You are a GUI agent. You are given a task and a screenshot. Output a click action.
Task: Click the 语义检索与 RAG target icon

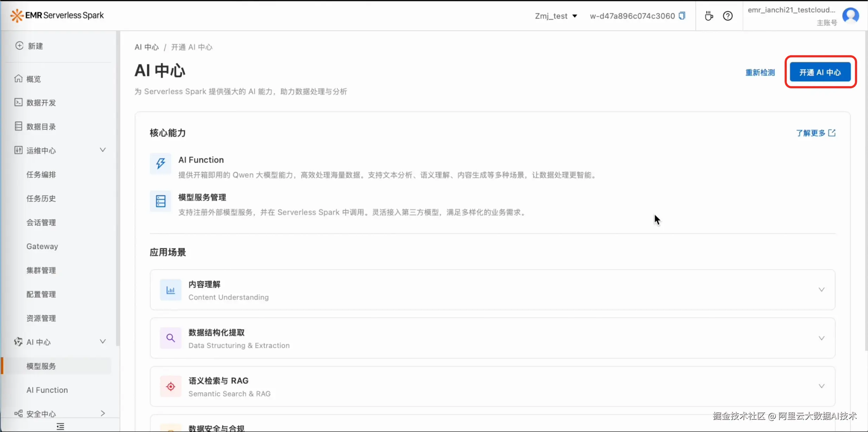coord(171,386)
